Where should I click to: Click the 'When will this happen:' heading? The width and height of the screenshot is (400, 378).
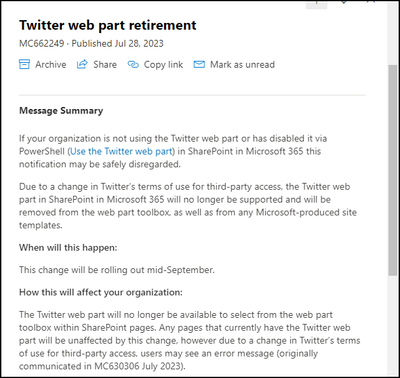[x=68, y=248]
